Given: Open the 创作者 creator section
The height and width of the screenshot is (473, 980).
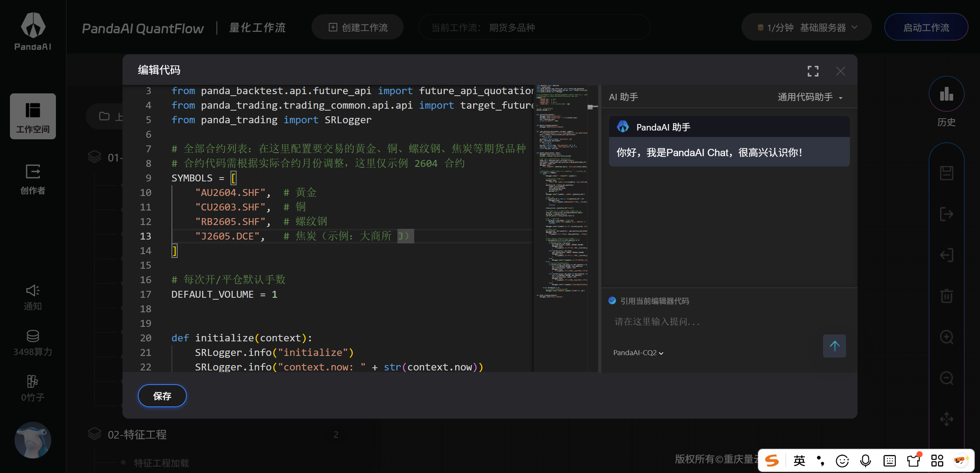Looking at the screenshot, I should (33, 179).
